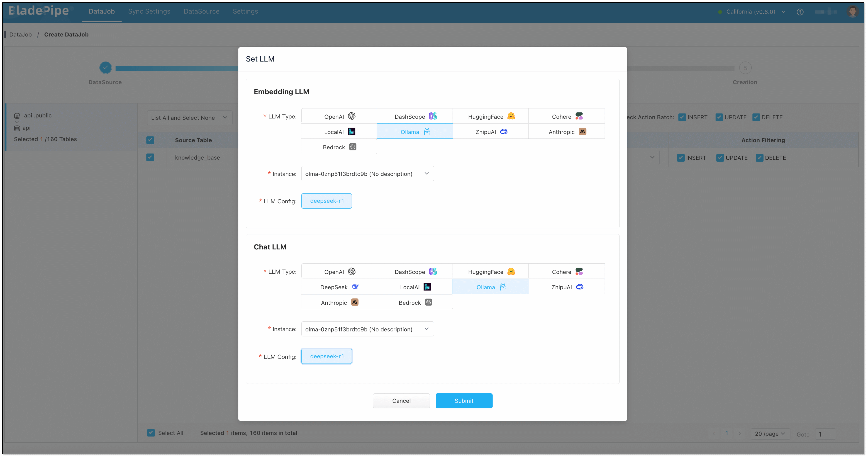Pick HuggingFace emoji icon in Embedding LLM
The height and width of the screenshot is (458, 868).
pos(511,116)
